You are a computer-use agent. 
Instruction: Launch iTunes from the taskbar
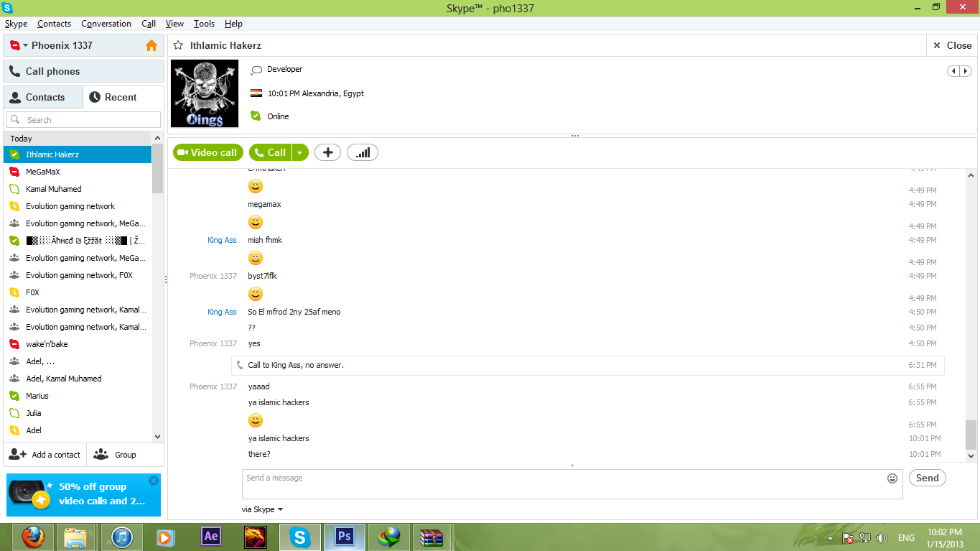click(x=122, y=537)
